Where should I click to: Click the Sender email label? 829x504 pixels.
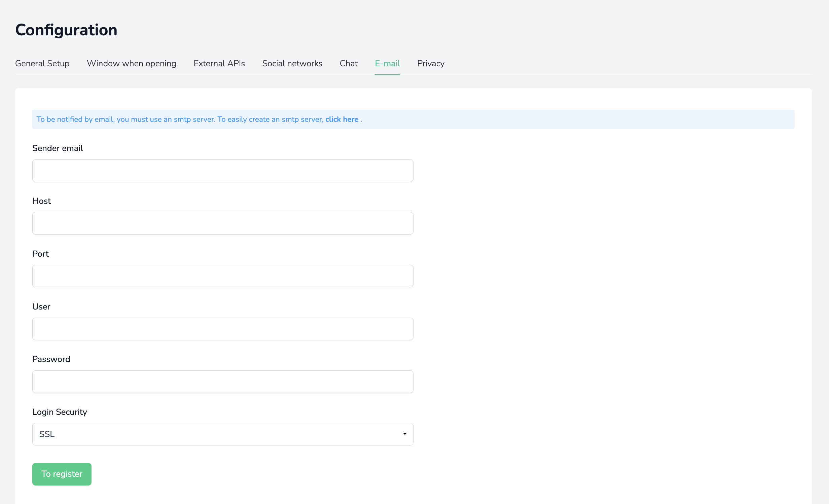pyautogui.click(x=58, y=148)
